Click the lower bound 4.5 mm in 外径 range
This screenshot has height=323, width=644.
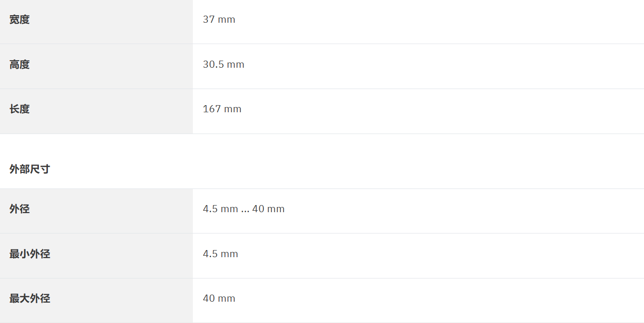(x=220, y=209)
